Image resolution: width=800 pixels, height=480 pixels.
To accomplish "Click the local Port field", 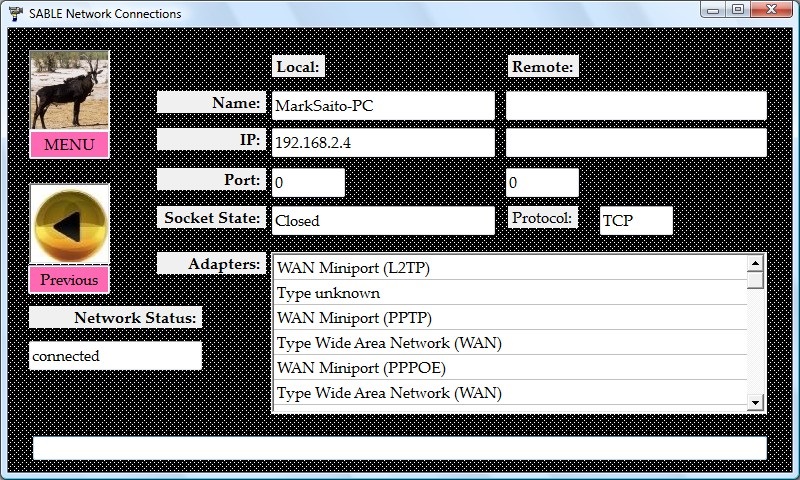I will pos(308,182).
